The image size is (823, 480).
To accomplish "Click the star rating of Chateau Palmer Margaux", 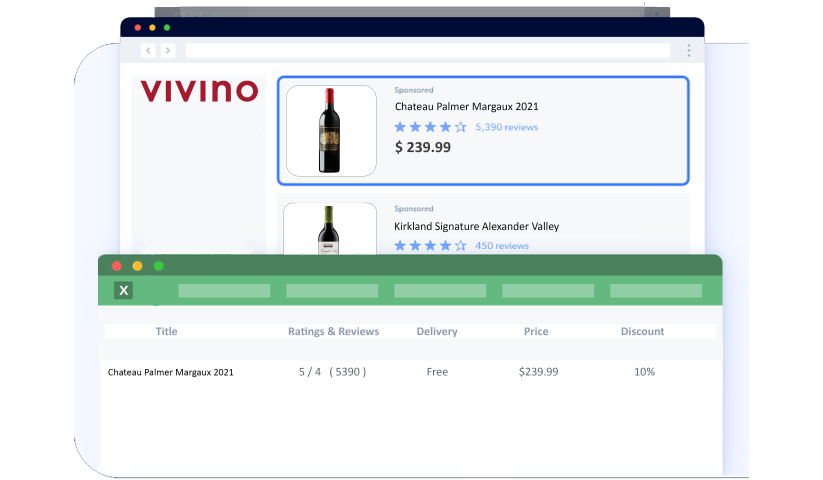I will [430, 127].
